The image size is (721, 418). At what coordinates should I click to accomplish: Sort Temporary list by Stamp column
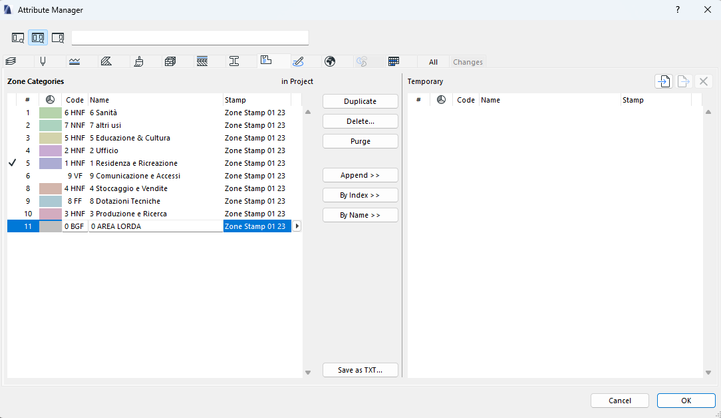point(656,100)
